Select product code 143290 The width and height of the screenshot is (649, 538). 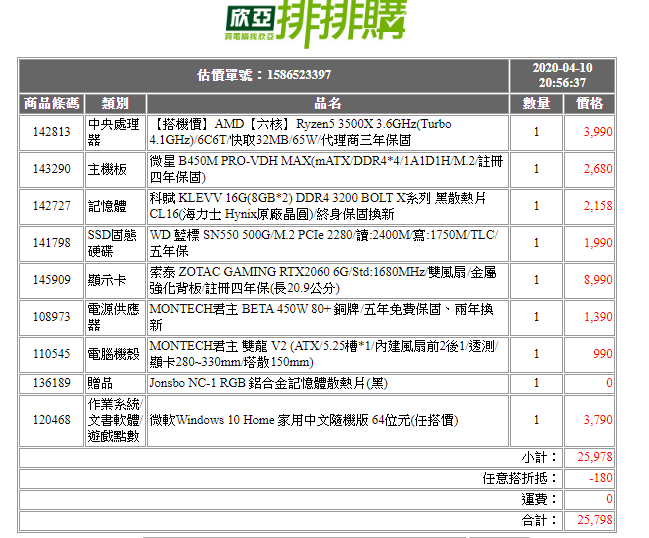pyautogui.click(x=52, y=169)
